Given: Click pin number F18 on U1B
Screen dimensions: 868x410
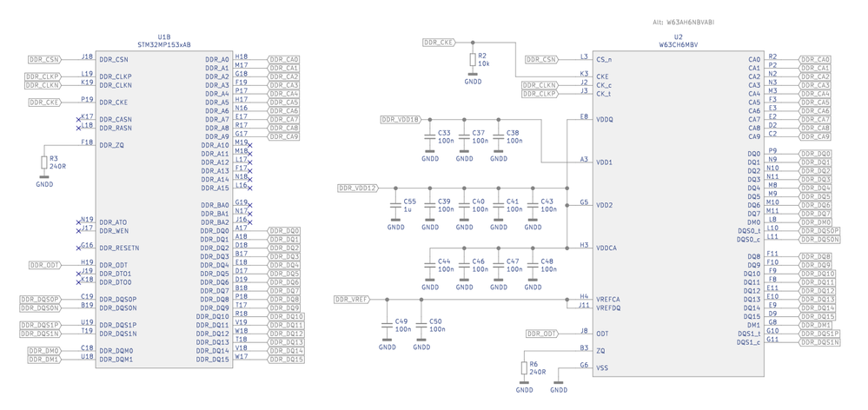Looking at the screenshot, I should [87, 142].
